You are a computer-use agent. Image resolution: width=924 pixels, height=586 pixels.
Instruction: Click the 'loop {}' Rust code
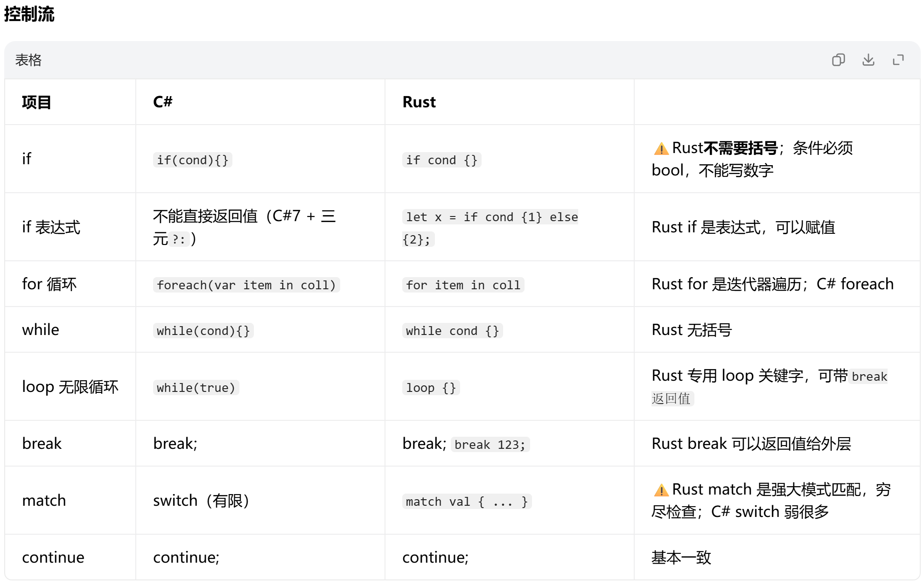431,388
